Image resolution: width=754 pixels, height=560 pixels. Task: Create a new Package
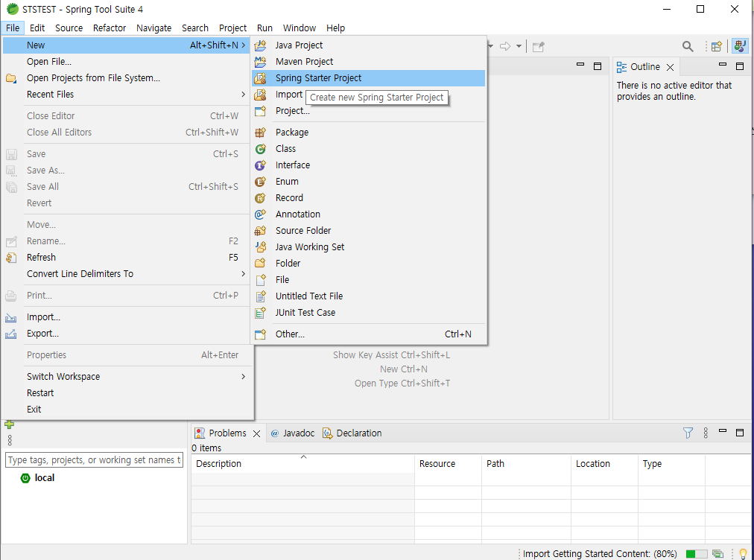point(368,133)
